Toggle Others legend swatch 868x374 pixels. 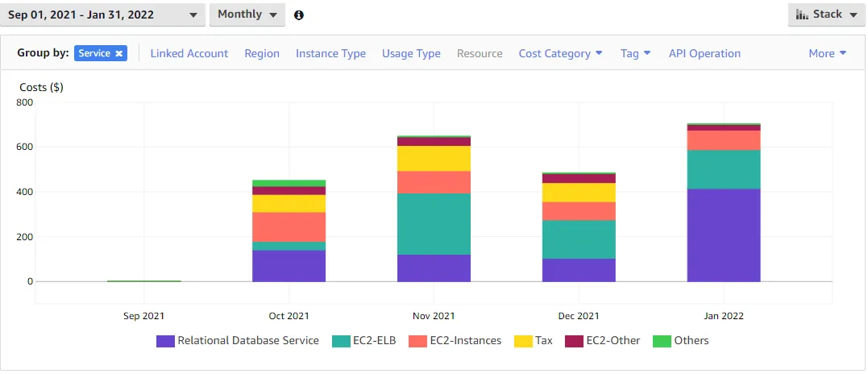pos(662,341)
